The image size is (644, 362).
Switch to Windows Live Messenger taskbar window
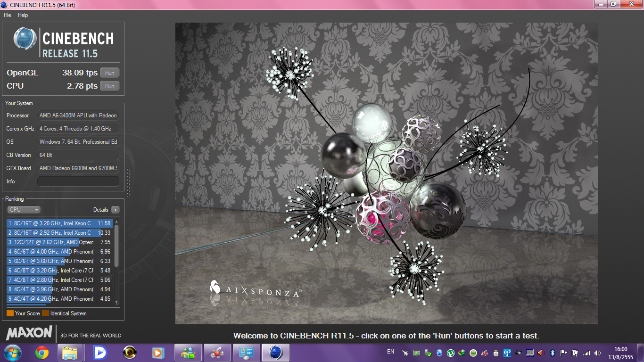click(188, 353)
